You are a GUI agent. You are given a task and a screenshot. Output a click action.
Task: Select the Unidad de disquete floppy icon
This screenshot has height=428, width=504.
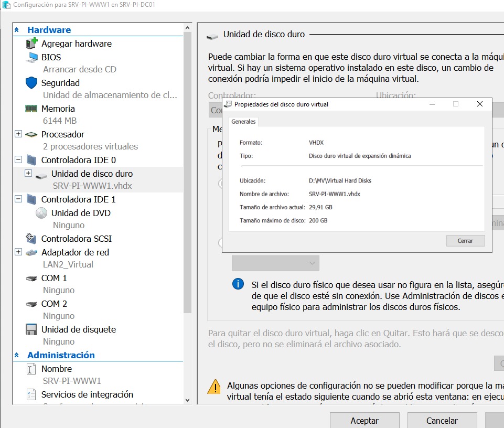(32, 329)
